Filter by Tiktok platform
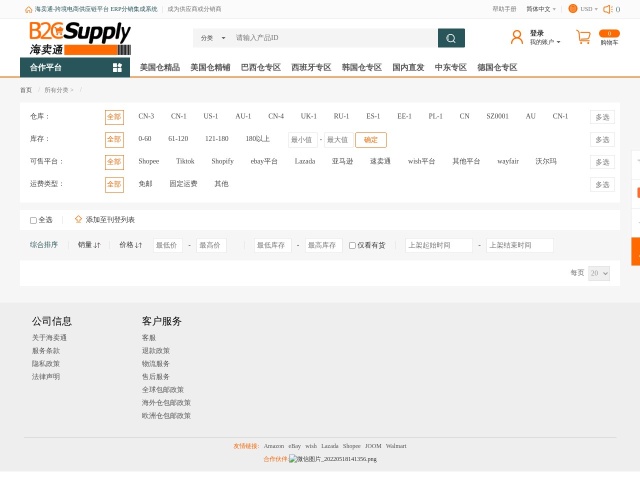 coord(185,161)
